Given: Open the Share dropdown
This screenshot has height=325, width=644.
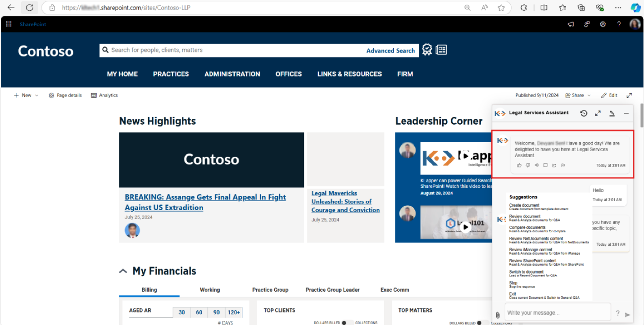Looking at the screenshot, I should click(x=578, y=95).
